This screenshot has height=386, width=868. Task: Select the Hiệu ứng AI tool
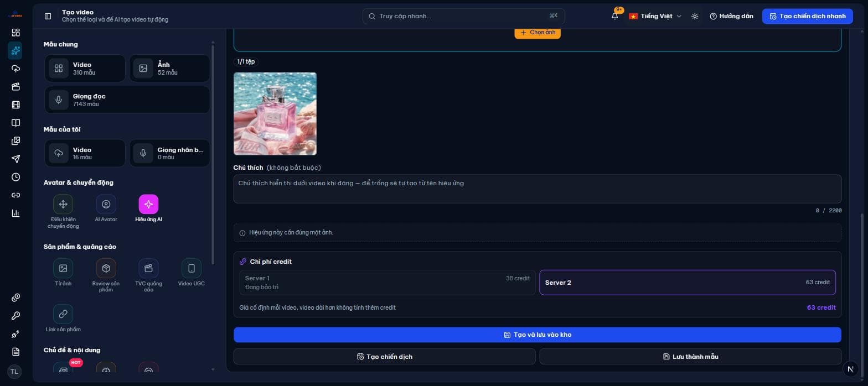pyautogui.click(x=148, y=208)
